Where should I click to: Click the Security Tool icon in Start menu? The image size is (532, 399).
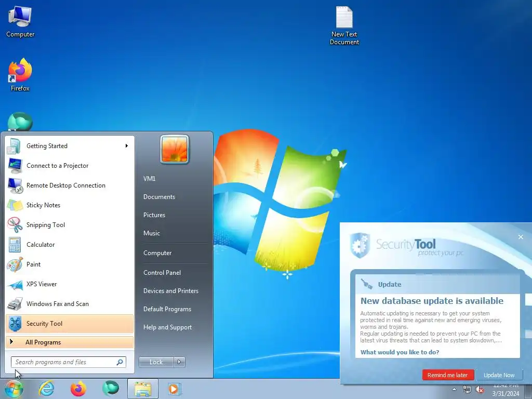14,323
